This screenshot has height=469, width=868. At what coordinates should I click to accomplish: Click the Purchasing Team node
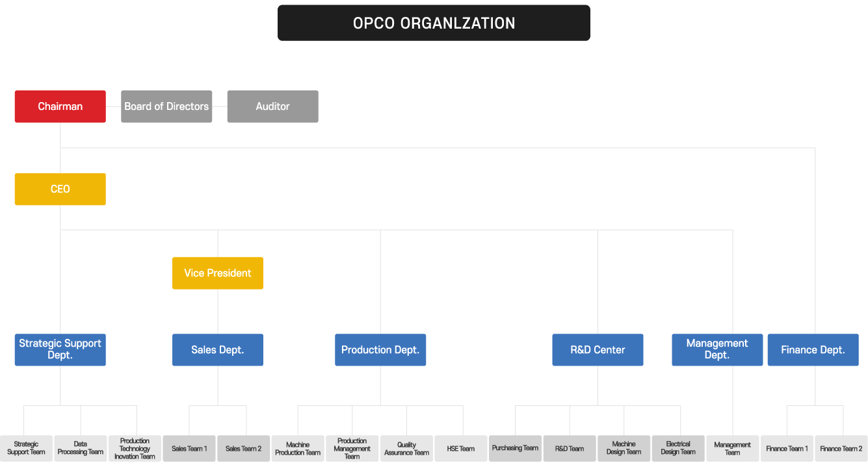point(515,448)
